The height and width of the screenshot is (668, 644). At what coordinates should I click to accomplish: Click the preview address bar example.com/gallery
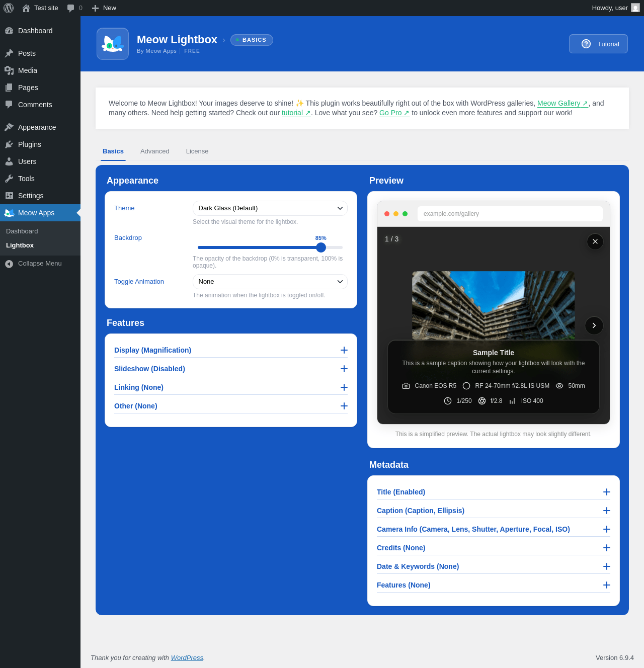click(x=510, y=214)
